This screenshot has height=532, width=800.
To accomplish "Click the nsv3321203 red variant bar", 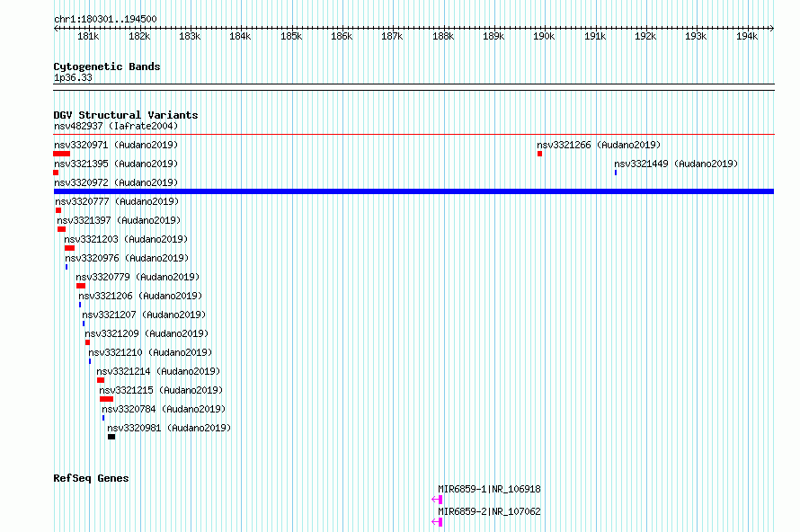I will 69,248.
